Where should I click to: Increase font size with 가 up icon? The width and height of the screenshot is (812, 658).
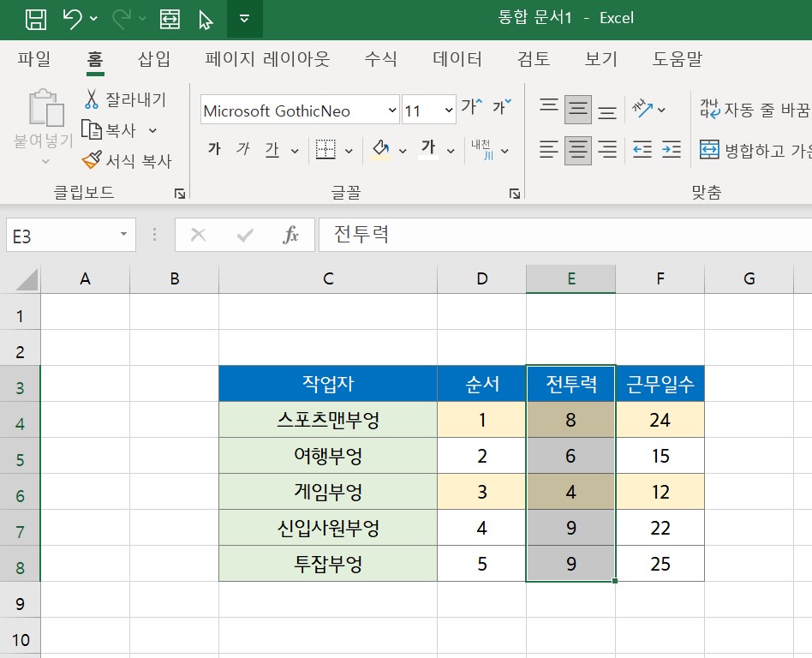(472, 107)
